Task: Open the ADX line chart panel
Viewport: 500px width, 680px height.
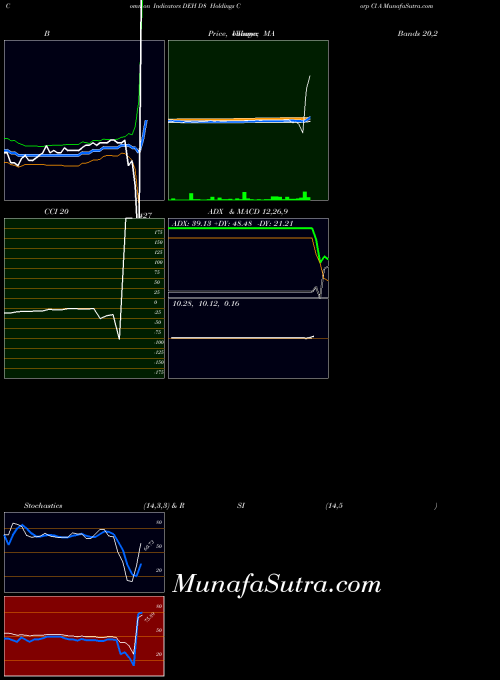Action: (248, 258)
